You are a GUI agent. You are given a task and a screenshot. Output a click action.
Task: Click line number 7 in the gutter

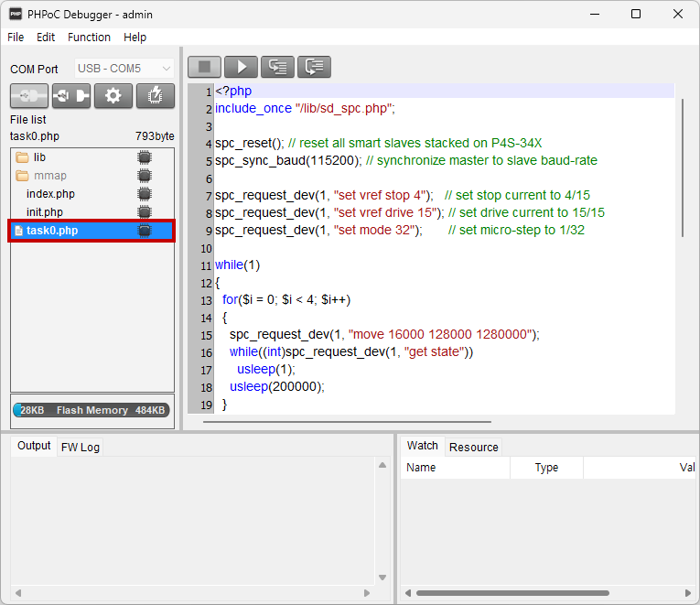point(209,197)
